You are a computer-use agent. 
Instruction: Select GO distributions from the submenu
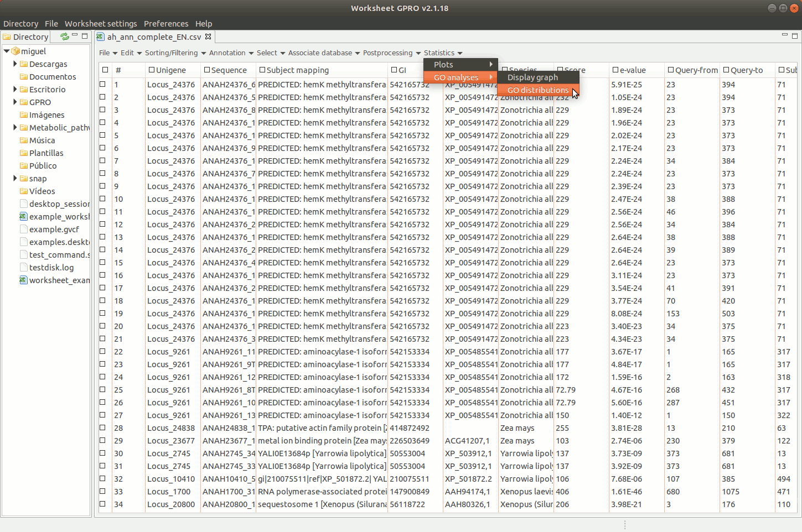pyautogui.click(x=537, y=90)
